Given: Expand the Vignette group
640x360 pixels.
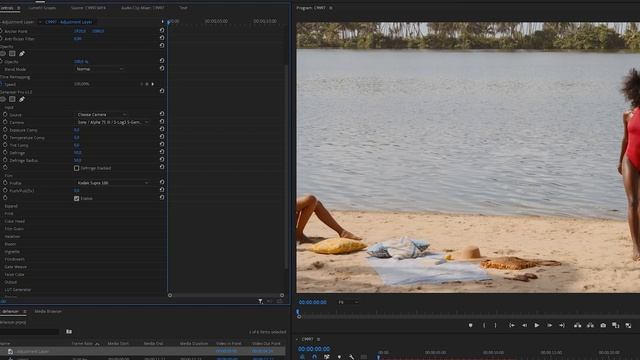Looking at the screenshot, I should pos(12,251).
